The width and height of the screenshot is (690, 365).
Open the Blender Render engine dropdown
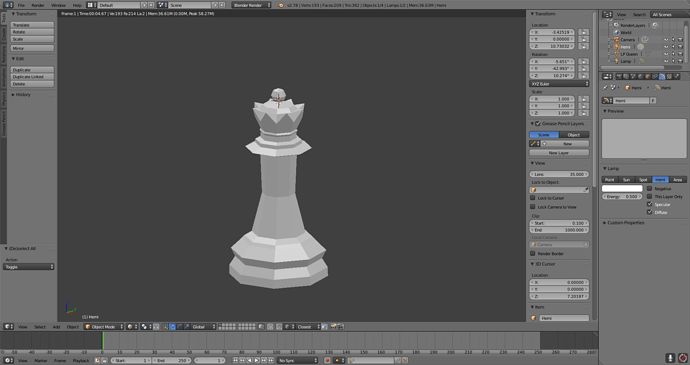(x=252, y=5)
